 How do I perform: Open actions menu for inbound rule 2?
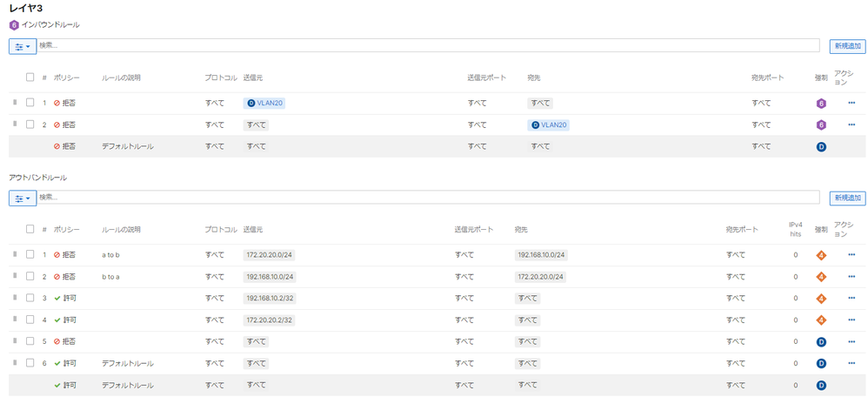[851, 124]
